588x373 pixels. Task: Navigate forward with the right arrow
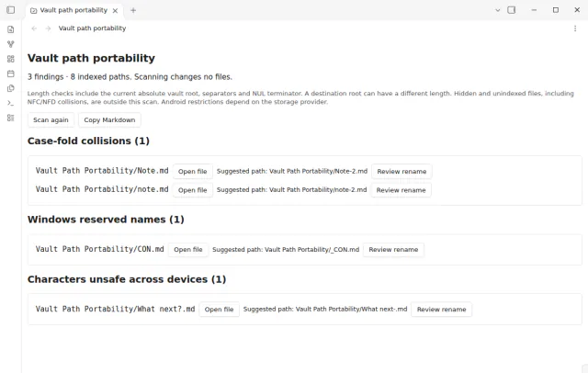pyautogui.click(x=48, y=28)
